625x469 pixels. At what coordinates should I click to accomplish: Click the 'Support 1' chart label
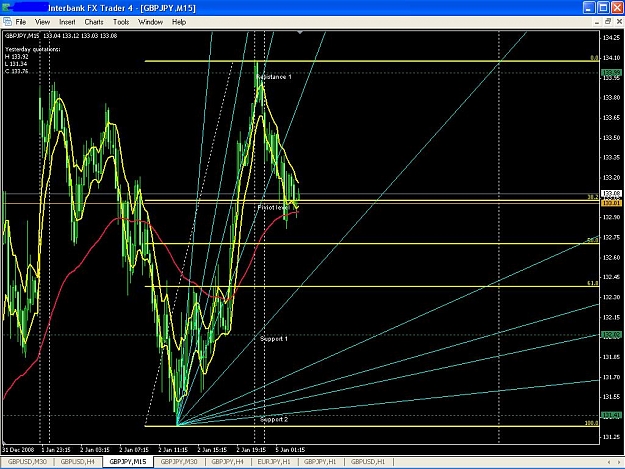[274, 339]
